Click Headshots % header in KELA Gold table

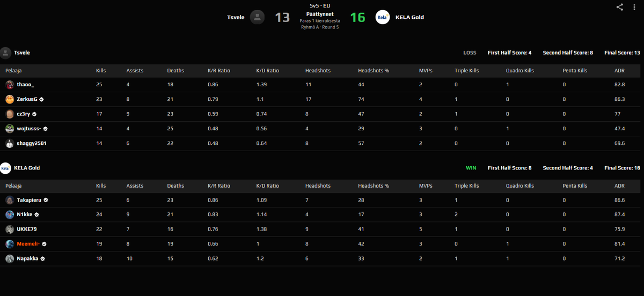coord(374,186)
